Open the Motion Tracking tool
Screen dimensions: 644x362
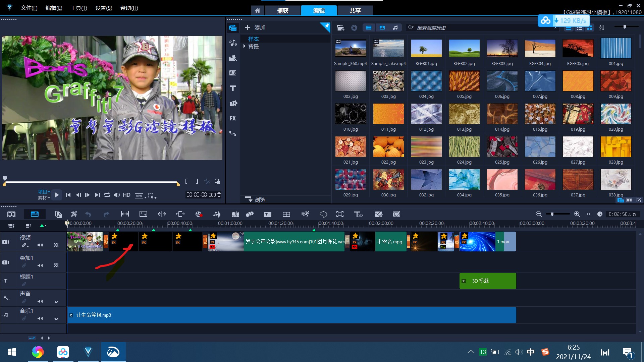pyautogui.click(x=250, y=214)
